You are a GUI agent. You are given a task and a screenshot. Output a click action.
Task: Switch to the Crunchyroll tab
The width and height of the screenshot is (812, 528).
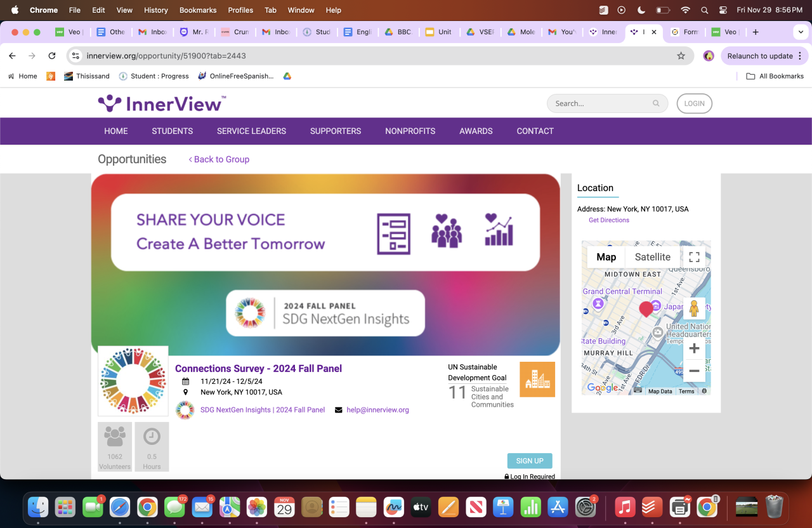point(235,32)
